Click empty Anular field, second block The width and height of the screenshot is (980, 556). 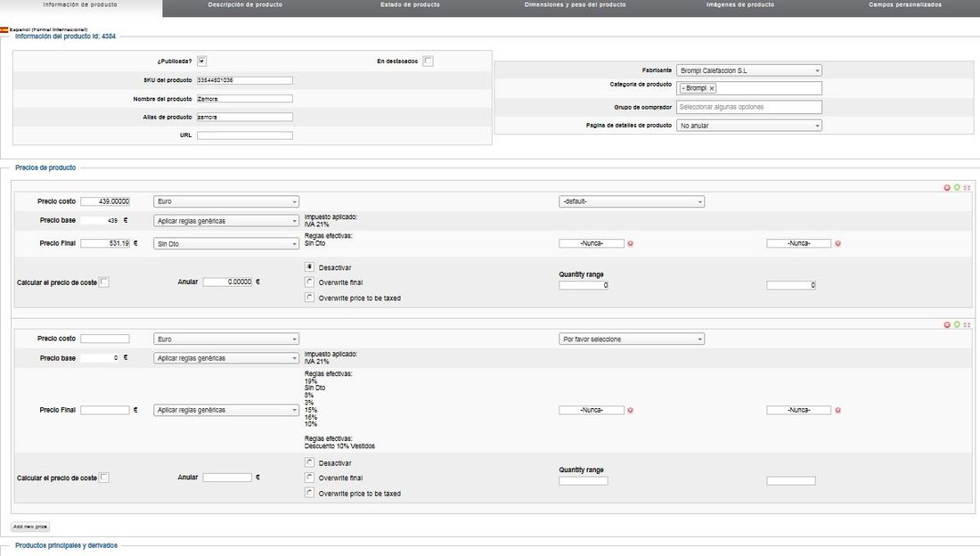(227, 478)
